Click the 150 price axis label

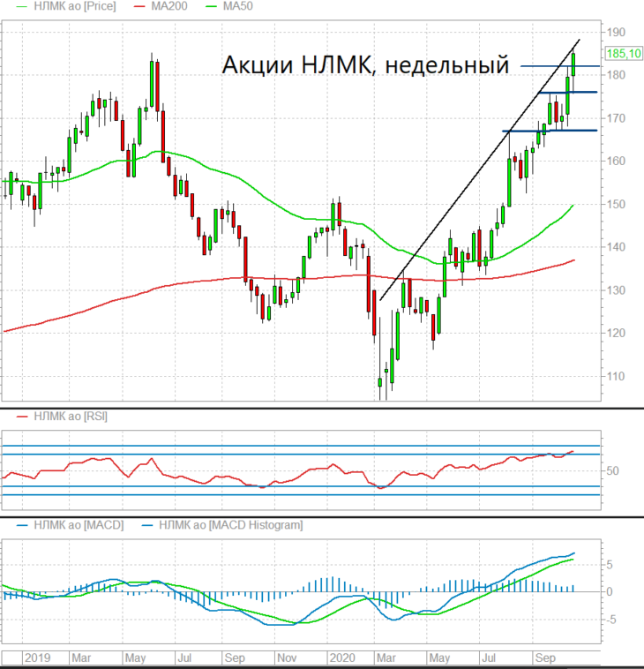tap(616, 205)
